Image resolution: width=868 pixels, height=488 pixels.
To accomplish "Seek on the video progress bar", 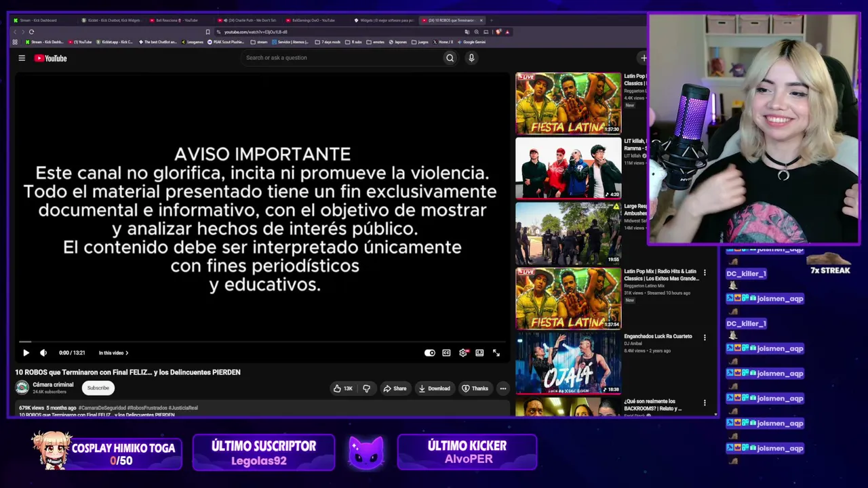I will [262, 342].
